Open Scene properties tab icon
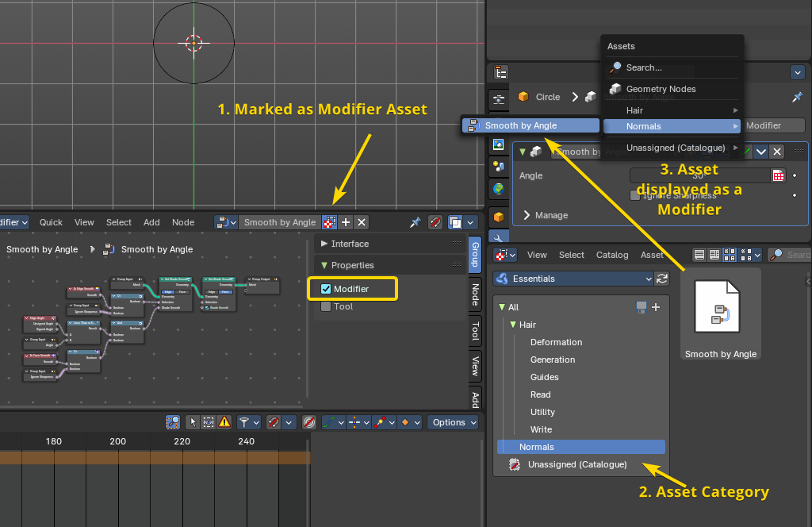812x527 pixels. [x=498, y=167]
